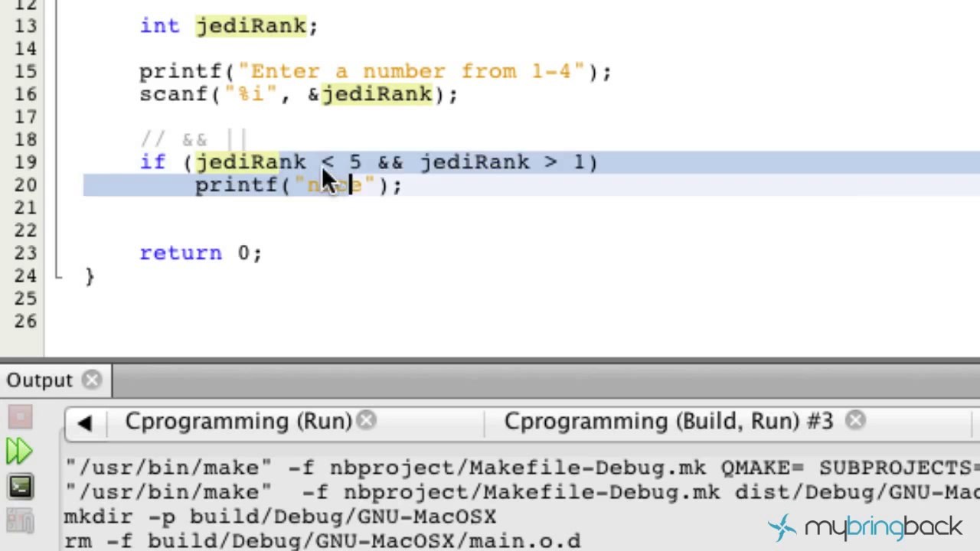
Task: Click the '// && ||' comment
Action: [x=194, y=140]
